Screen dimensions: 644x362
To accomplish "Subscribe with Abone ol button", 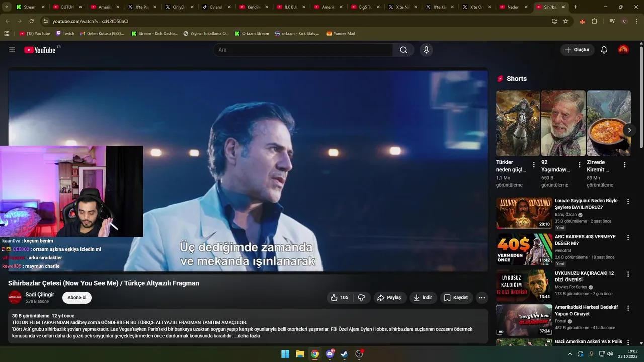I will coord(77,298).
